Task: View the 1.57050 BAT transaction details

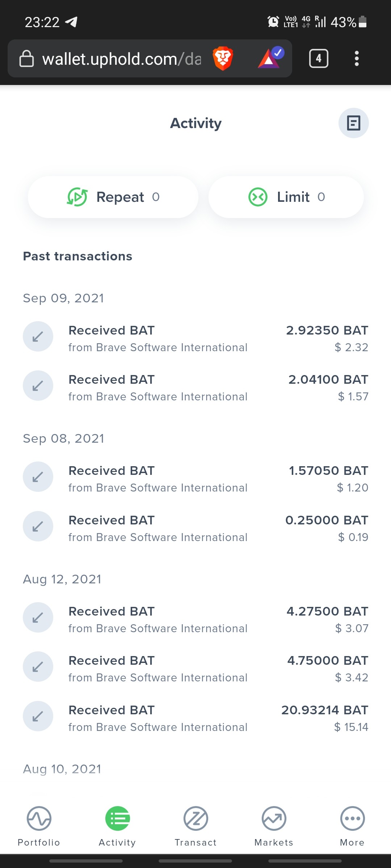Action: [195, 479]
